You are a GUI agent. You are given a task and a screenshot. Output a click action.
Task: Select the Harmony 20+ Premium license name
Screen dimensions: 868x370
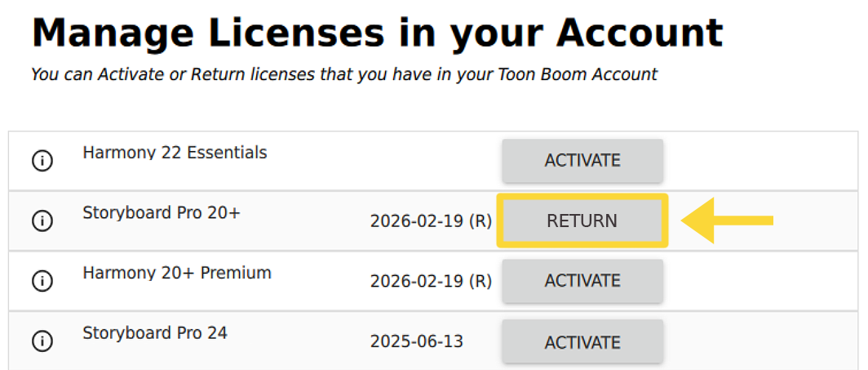pyautogui.click(x=177, y=273)
